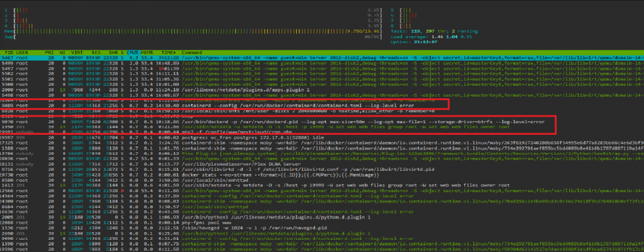Click the highlighted CPU% column header
The image size is (644, 252).
coord(133,53)
